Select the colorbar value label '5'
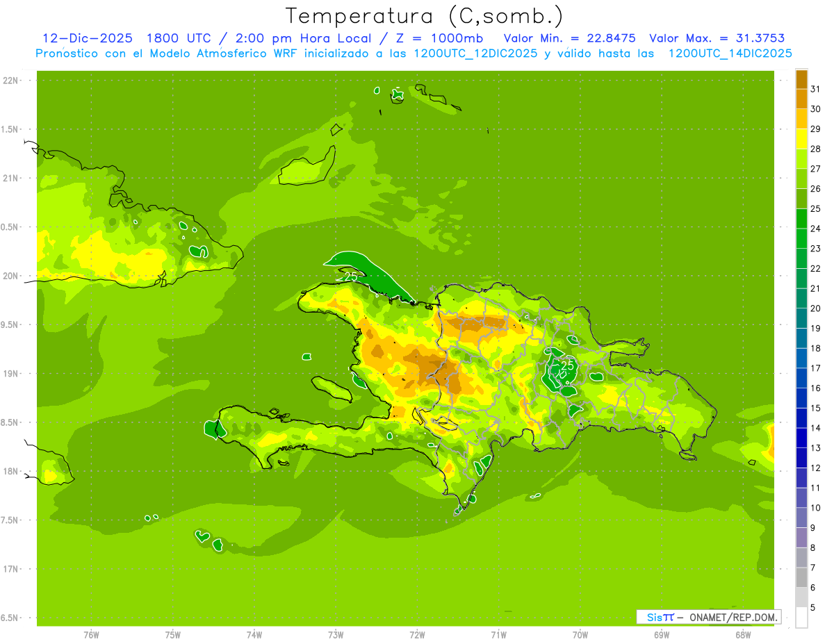The width and height of the screenshot is (834, 644). coord(813,608)
